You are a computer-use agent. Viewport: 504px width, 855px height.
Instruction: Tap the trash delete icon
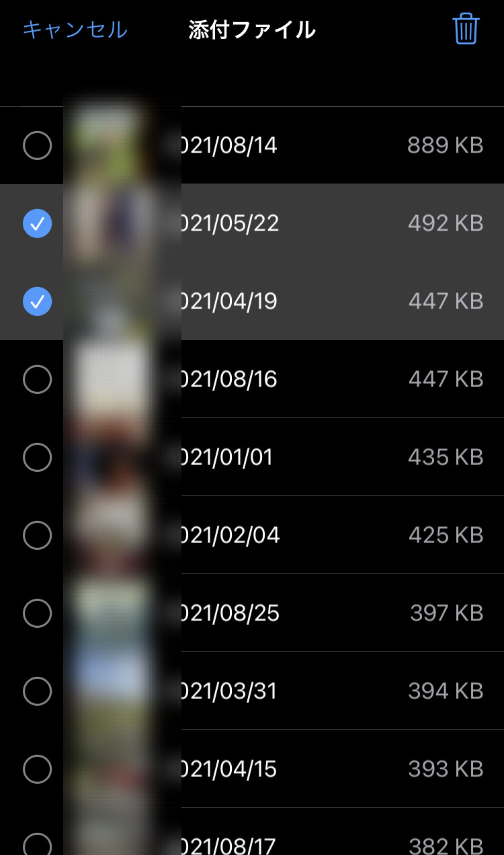466,30
